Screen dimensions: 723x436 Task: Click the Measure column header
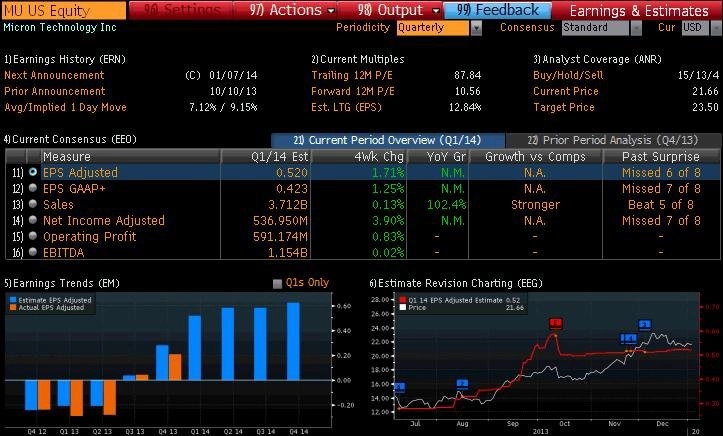tap(130, 156)
